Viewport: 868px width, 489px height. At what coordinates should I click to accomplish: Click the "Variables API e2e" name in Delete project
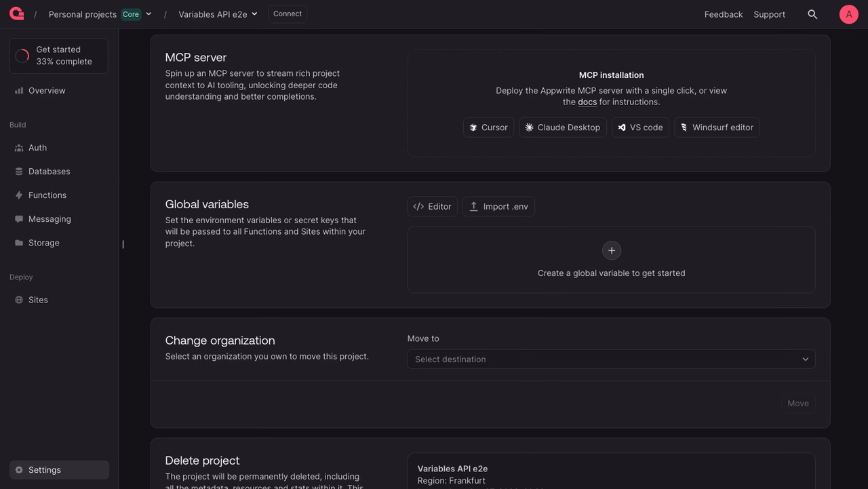click(x=452, y=469)
